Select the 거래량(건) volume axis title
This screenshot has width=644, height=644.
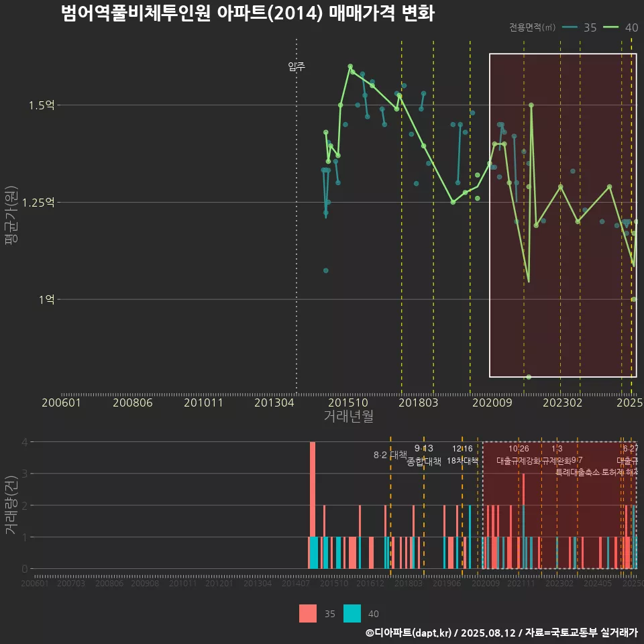point(11,505)
